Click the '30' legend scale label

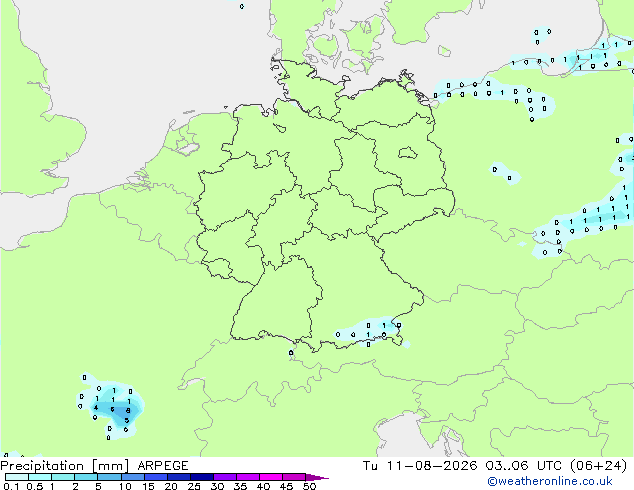pos(217,486)
